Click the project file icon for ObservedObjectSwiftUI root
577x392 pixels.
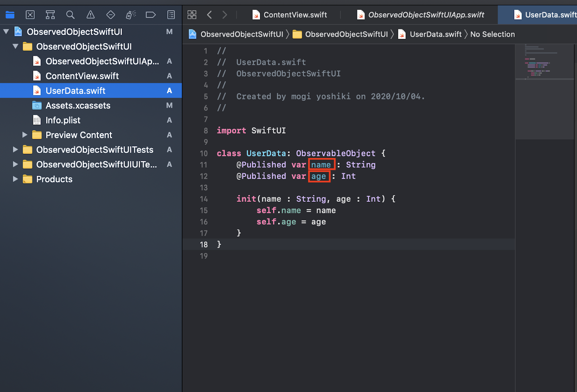pos(18,32)
